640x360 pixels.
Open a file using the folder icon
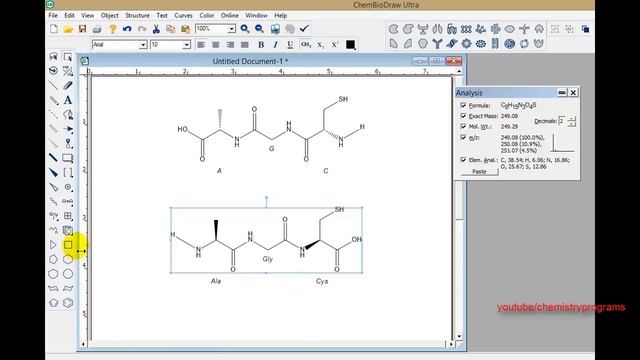[68, 29]
